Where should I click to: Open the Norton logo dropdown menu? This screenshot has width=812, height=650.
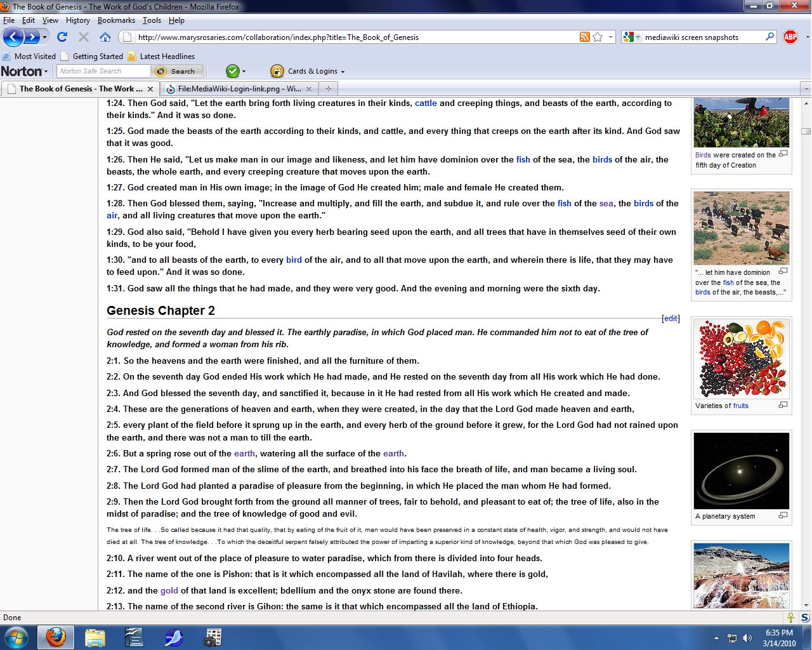point(24,71)
